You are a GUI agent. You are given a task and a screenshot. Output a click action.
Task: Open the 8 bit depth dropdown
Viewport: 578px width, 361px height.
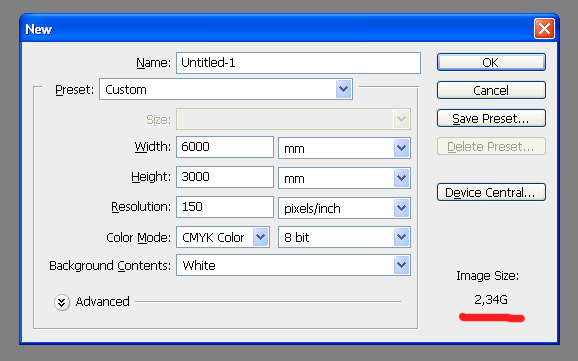(344, 237)
